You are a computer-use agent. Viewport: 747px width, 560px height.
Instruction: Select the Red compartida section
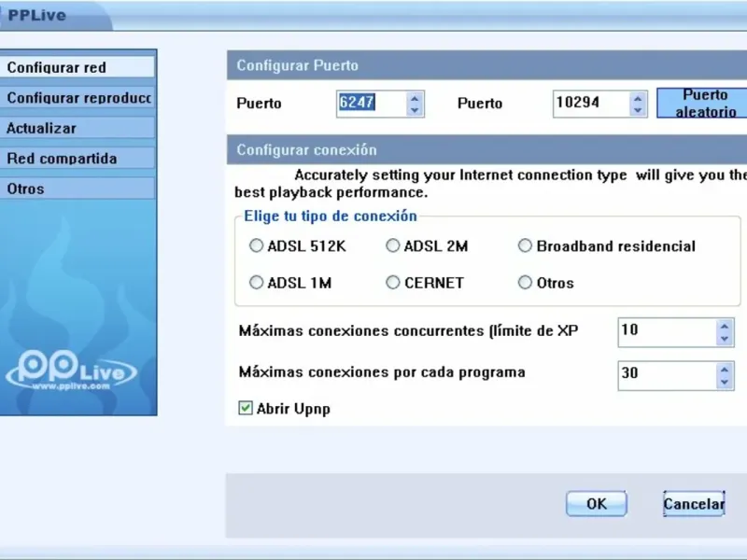click(x=78, y=159)
